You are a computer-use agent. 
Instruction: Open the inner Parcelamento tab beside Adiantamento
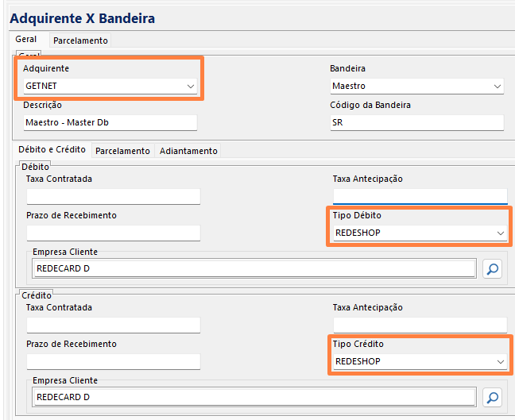[122, 151]
